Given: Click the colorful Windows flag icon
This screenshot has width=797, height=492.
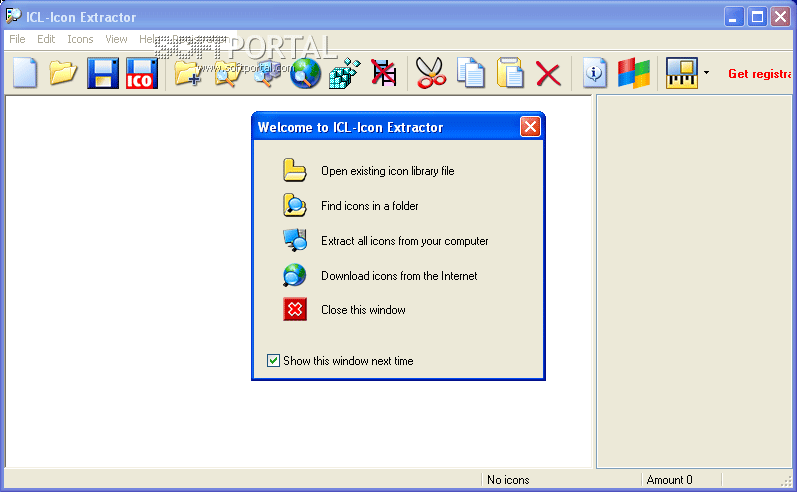Looking at the screenshot, I should click(634, 73).
